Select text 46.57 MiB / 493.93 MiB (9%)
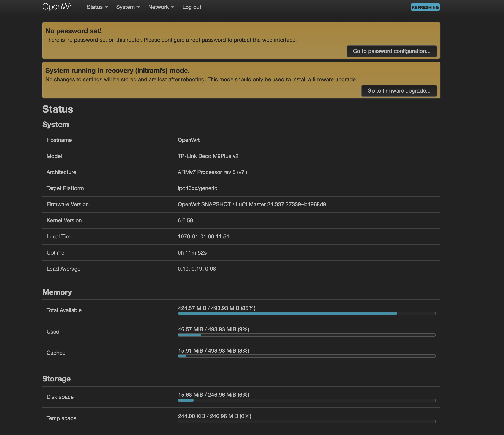Viewport: 504px width, 435px height. 213,329
